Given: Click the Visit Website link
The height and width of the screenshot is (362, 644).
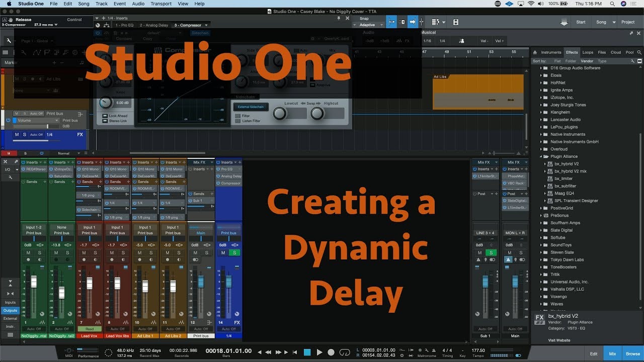Looking at the screenshot, I should click(x=559, y=340).
